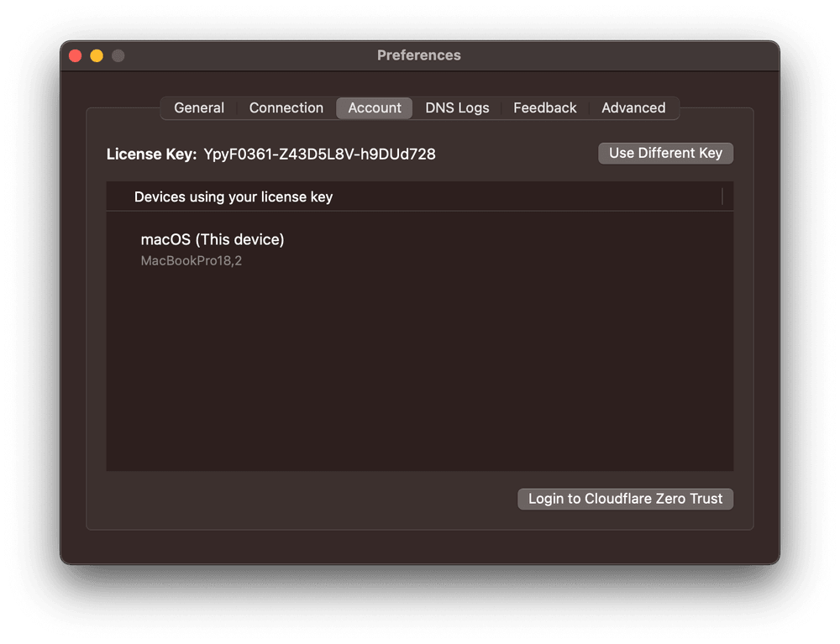
Task: Click the Use Different Key button
Action: pos(665,153)
